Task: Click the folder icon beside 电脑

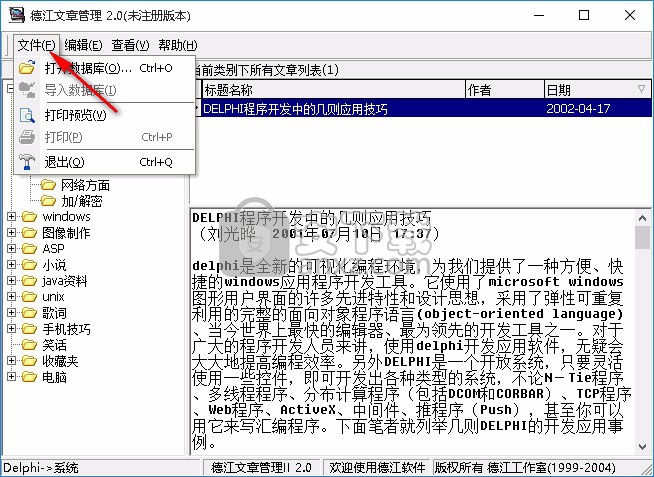Action: click(x=29, y=377)
